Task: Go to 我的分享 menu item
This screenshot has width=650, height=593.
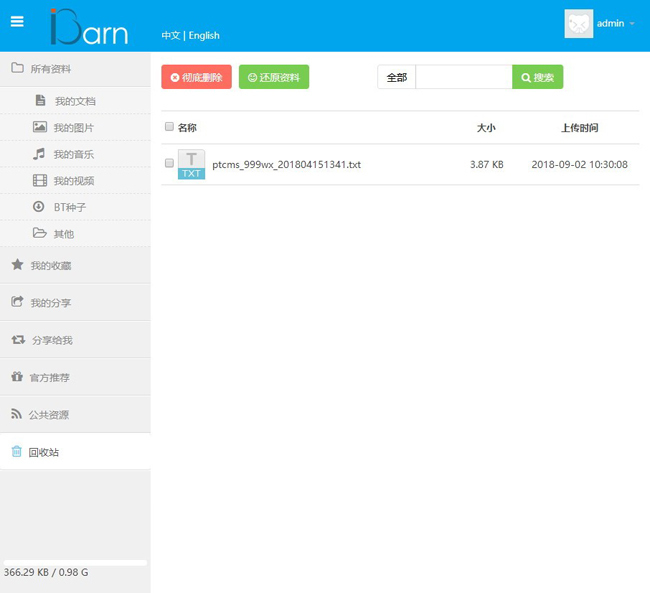Action: click(75, 302)
